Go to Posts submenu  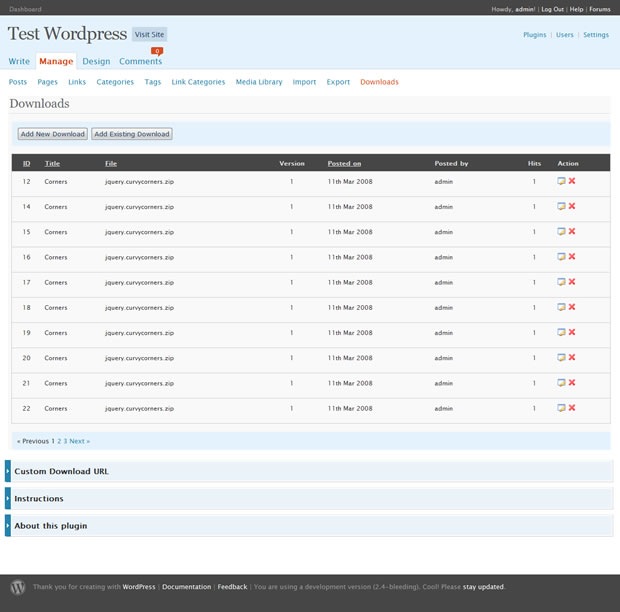[x=18, y=82]
